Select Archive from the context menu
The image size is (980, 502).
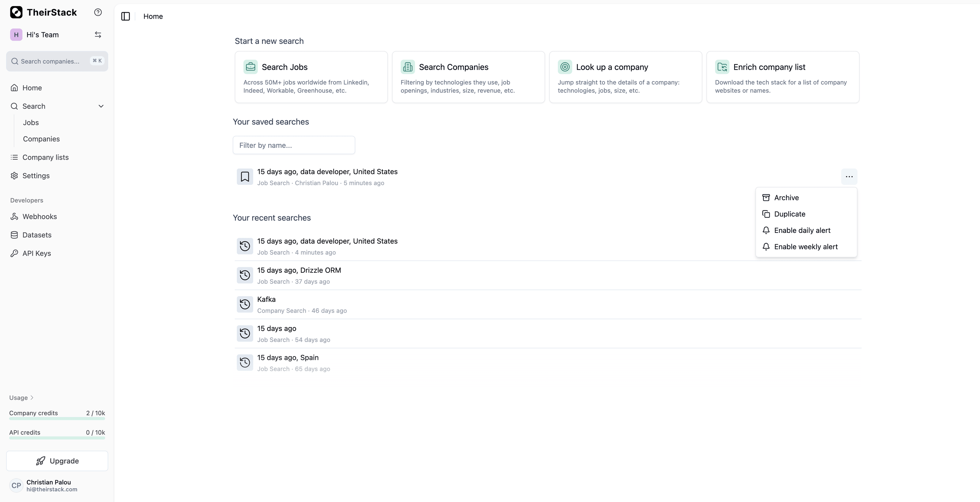[786, 198]
